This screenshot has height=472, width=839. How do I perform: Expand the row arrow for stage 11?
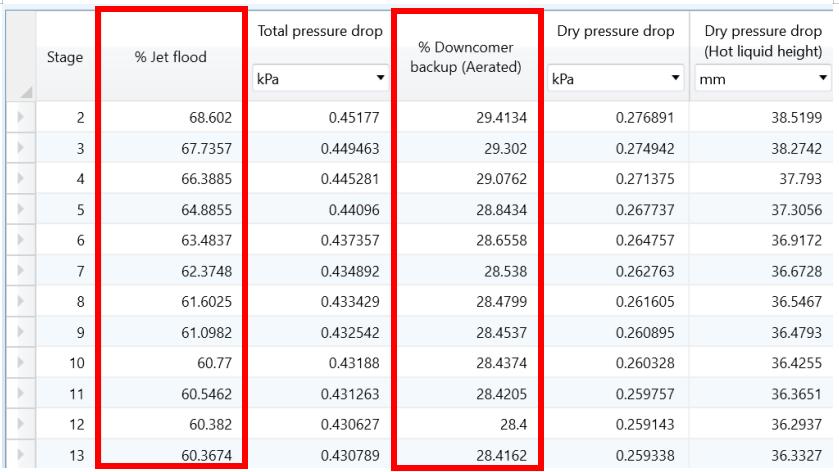(21, 394)
